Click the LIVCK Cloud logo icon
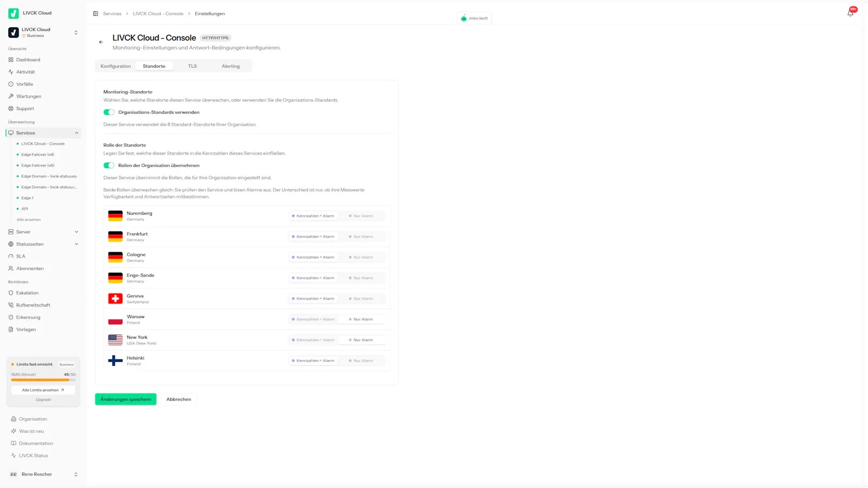868x488 pixels. point(14,13)
